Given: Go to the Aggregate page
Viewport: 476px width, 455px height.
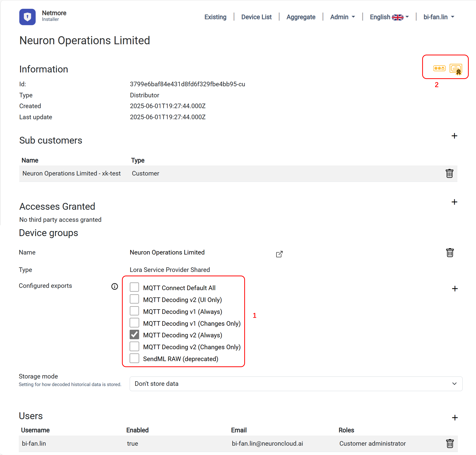Looking at the screenshot, I should (301, 17).
